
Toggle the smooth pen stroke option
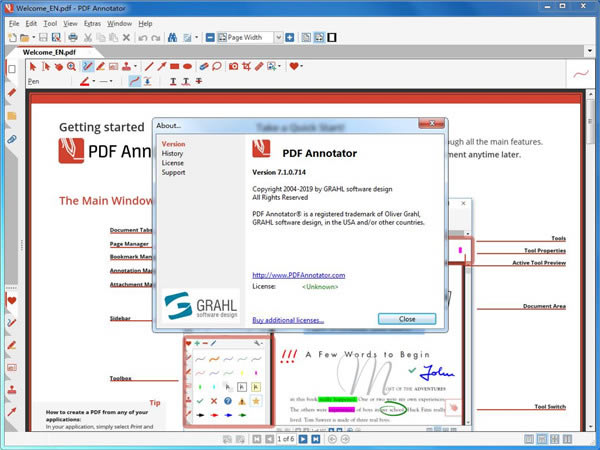135,81
